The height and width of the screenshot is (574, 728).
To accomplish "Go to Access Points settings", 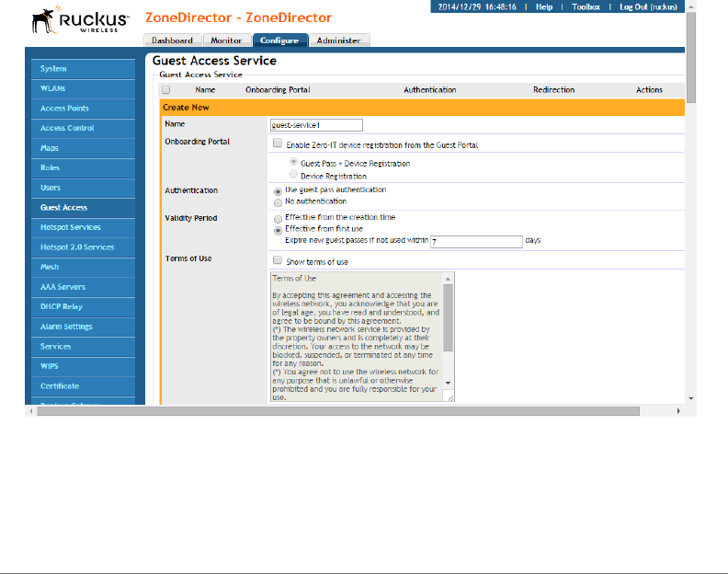I will pos(83,109).
